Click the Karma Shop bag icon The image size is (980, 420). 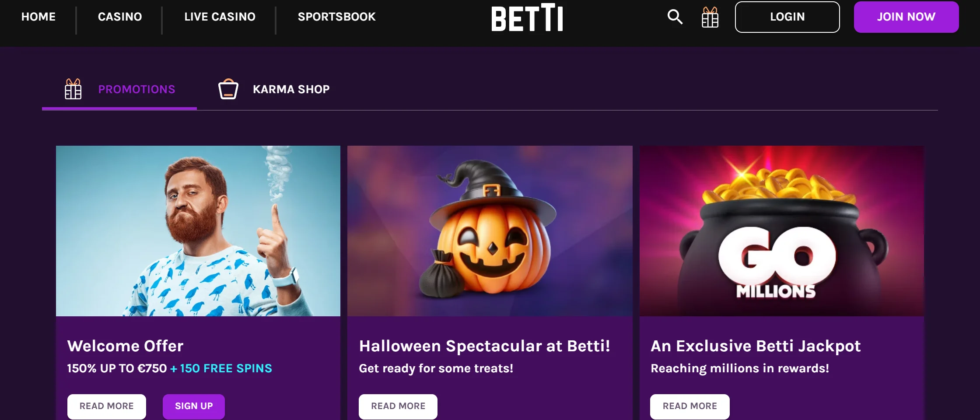click(x=228, y=89)
